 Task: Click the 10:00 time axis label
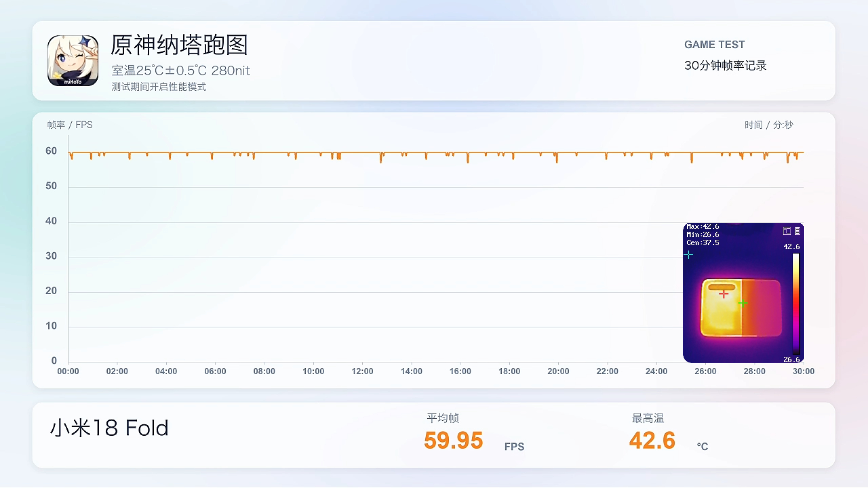313,371
